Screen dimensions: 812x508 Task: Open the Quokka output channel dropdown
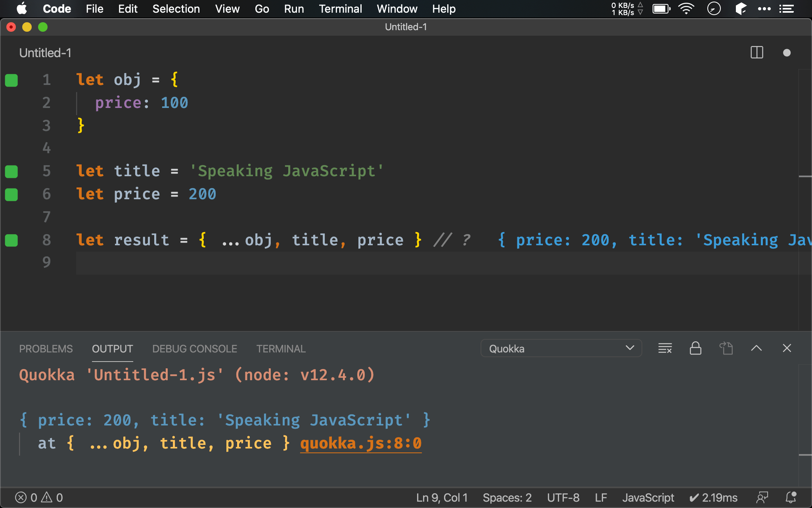coord(561,348)
